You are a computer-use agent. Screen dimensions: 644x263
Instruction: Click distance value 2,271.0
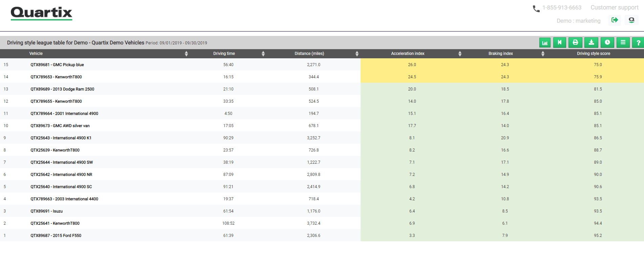pyautogui.click(x=314, y=65)
